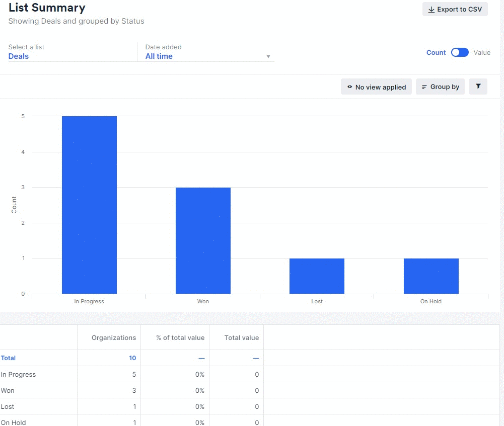Click the eye icon beside No view applied
Screen dimensions: 504x426
click(x=349, y=87)
